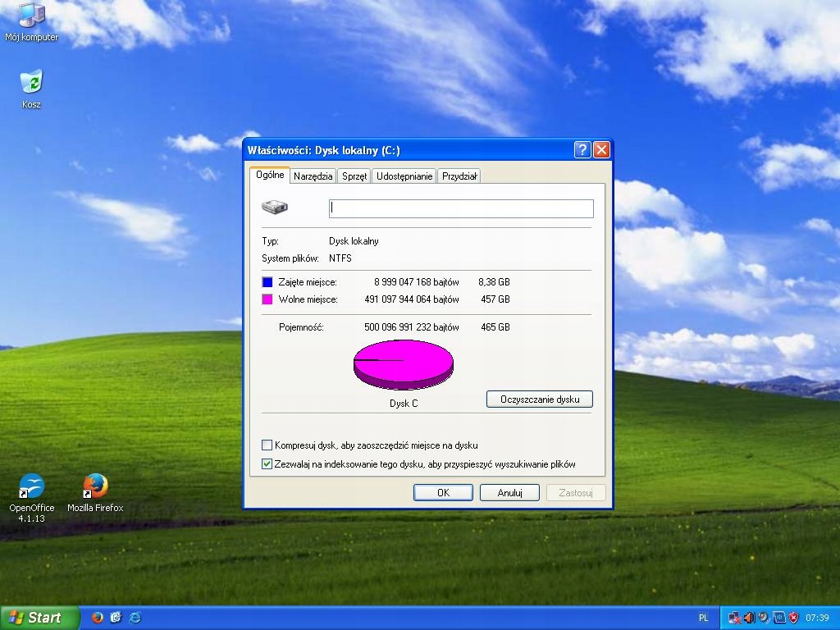Click the OpenOffice 4.1.13 desktop shortcut
The height and width of the screenshot is (630, 840).
(x=31, y=487)
